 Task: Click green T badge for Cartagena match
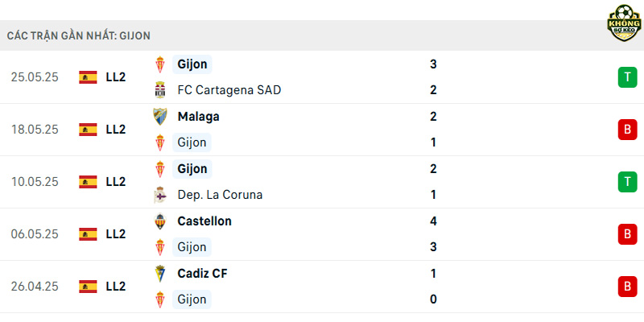pos(627,77)
